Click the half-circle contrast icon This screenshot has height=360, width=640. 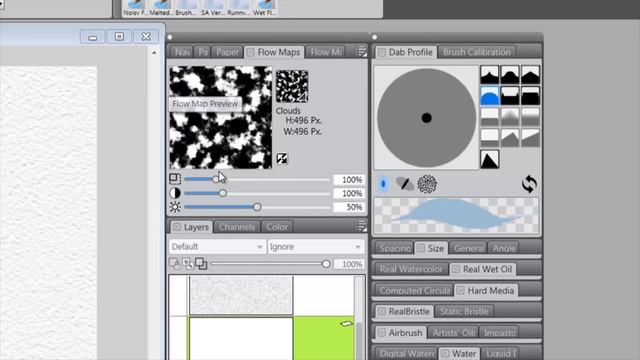175,193
